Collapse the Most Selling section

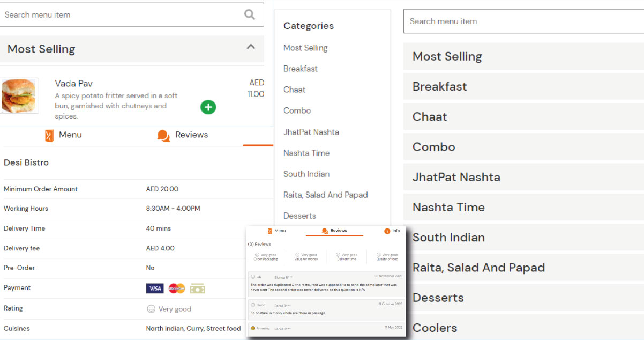click(251, 47)
